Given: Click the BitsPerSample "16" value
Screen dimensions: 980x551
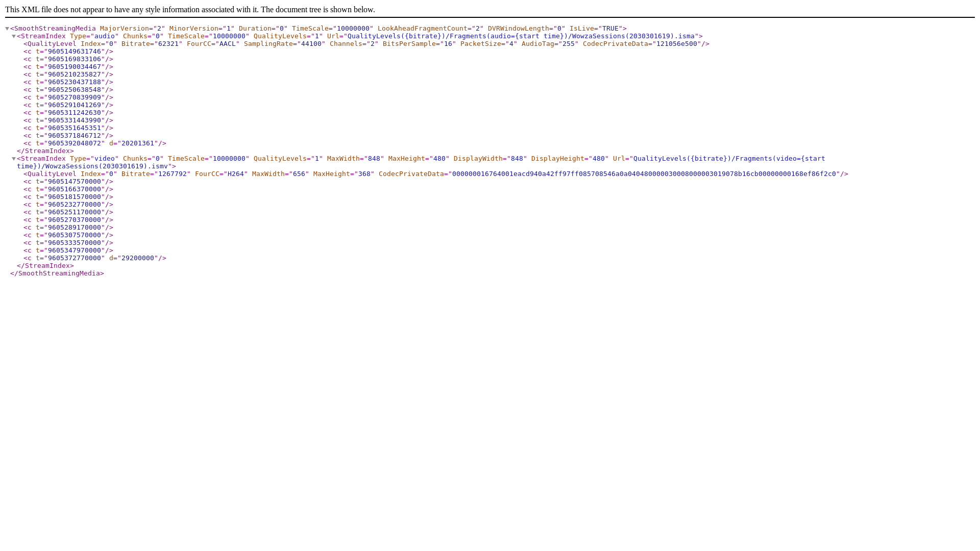Looking at the screenshot, I should (x=448, y=44).
